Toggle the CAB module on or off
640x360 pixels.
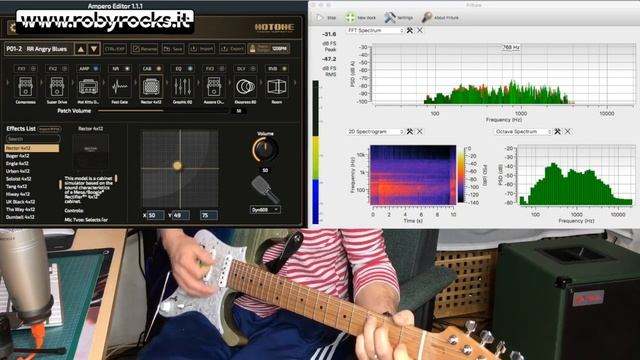[x=159, y=69]
